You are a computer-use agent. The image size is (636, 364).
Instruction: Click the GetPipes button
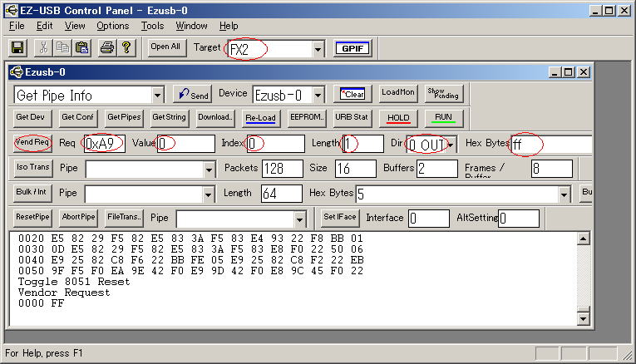click(x=124, y=118)
